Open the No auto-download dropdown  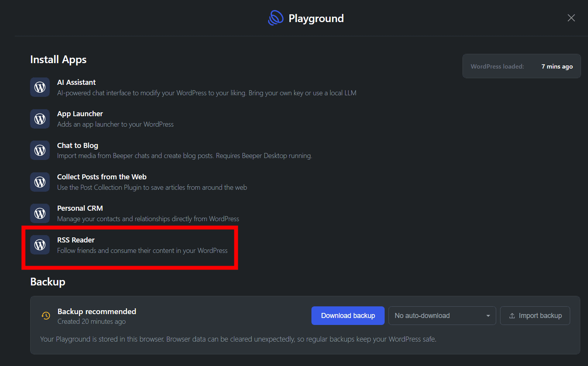pos(442,316)
